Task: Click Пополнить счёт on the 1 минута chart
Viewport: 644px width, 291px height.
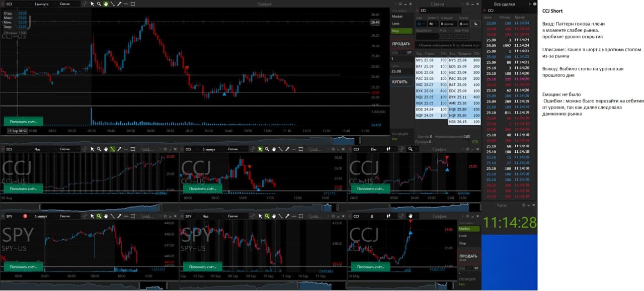Action: coord(24,121)
